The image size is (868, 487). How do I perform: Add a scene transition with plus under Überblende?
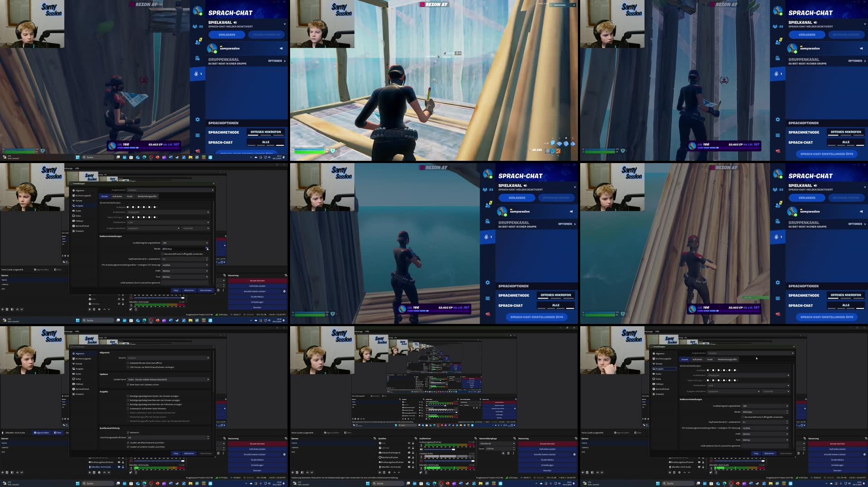tap(503, 453)
